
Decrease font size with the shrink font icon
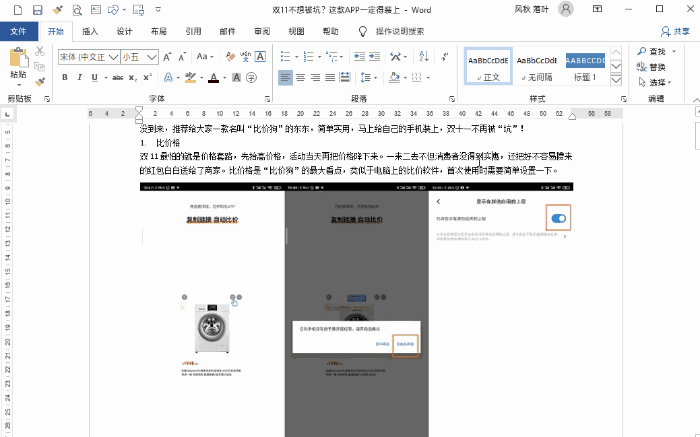(182, 57)
